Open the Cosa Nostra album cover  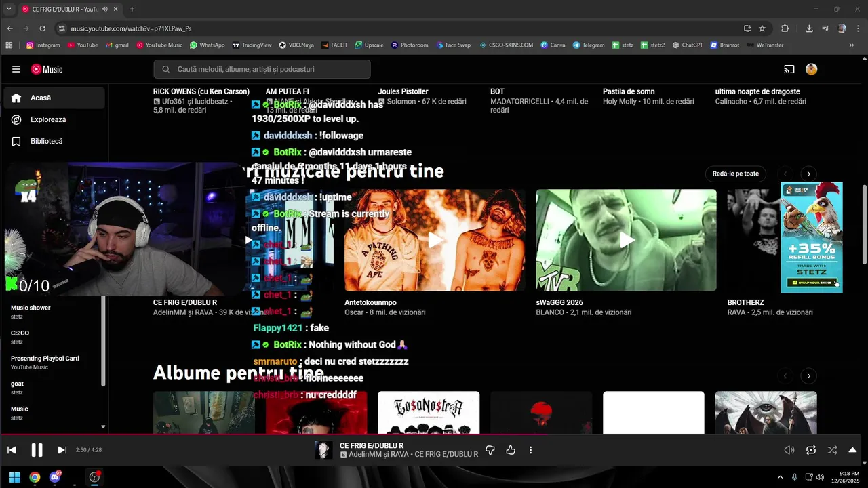click(429, 412)
